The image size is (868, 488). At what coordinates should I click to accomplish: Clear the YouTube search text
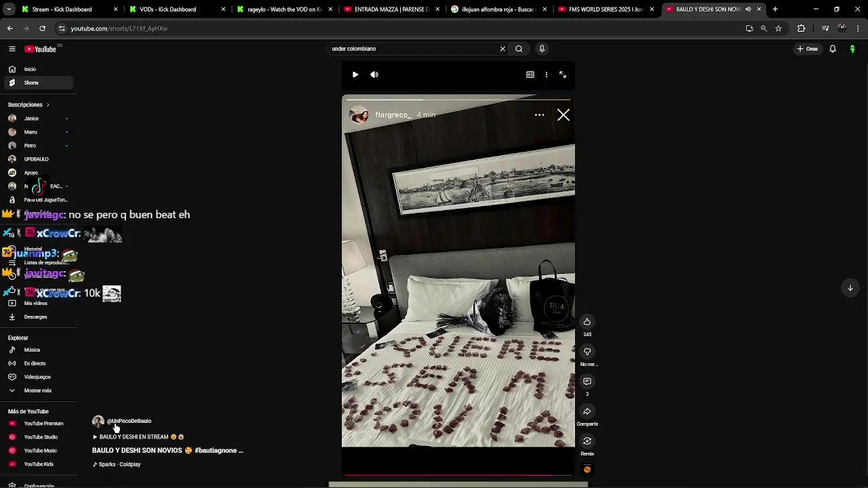[x=502, y=49]
